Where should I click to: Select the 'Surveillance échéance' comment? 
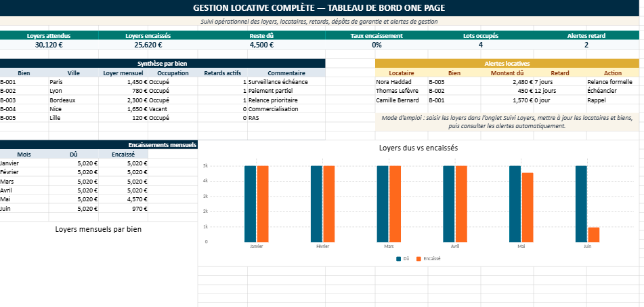point(286,82)
